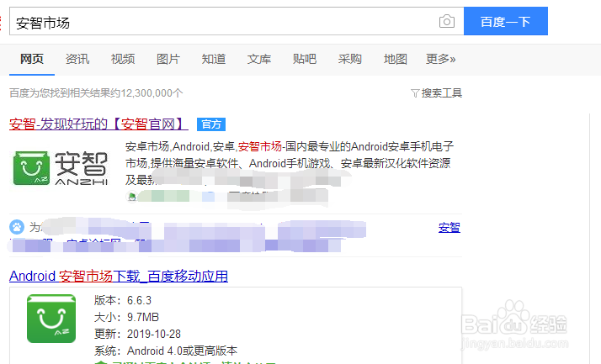Click the small green icon below the description
The image size is (601, 364).
point(132,197)
